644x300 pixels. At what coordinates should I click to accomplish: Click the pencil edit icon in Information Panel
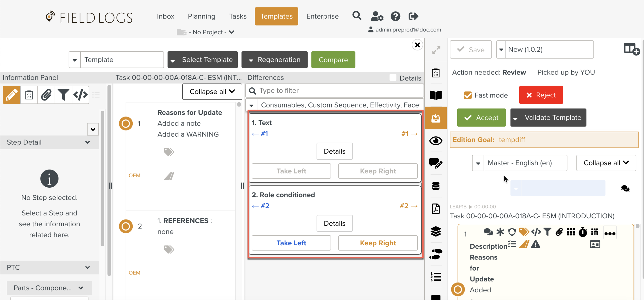click(12, 95)
